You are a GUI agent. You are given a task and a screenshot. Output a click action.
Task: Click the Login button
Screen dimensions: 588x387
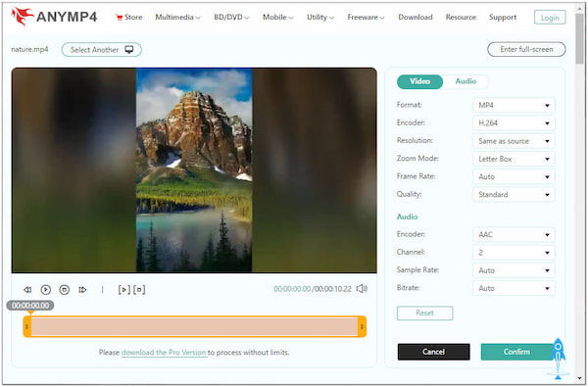tap(550, 18)
